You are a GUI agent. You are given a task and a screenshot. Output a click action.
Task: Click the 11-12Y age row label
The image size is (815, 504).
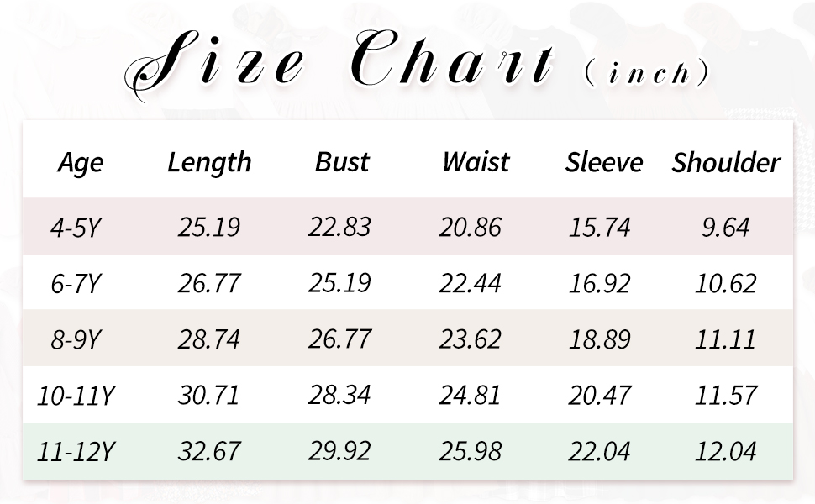pos(76,452)
